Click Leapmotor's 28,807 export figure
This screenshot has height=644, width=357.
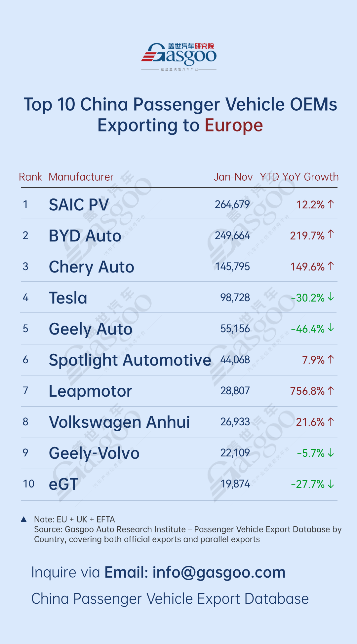[x=235, y=391]
